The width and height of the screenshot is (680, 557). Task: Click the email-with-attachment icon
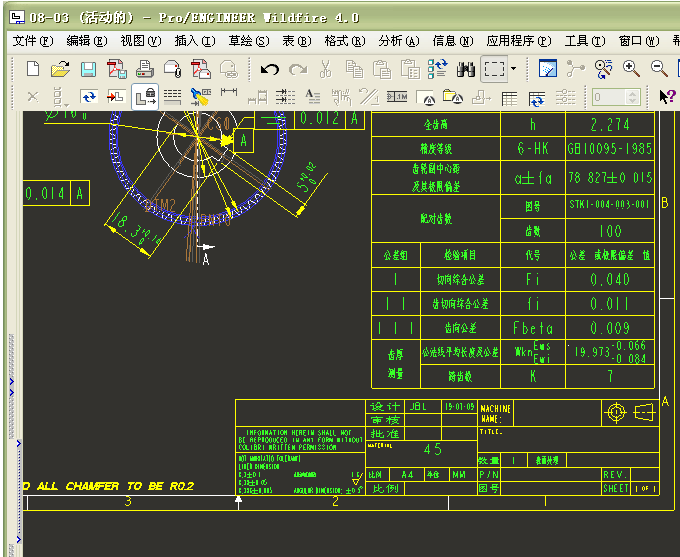pos(173,69)
